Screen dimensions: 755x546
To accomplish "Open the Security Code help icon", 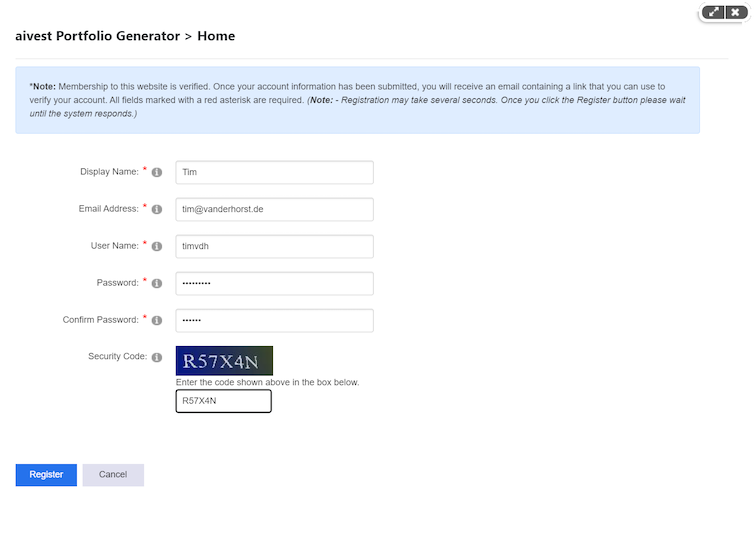I will [157, 358].
